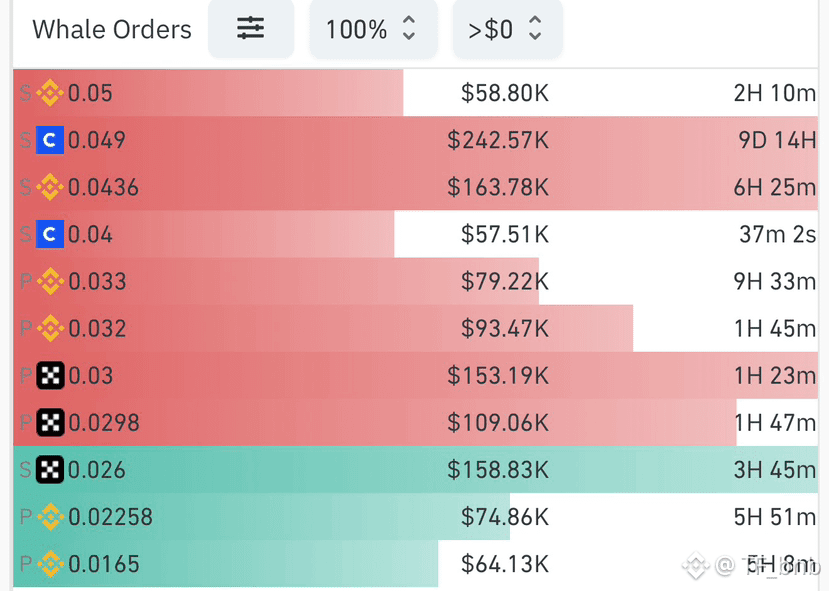The height and width of the screenshot is (591, 829).
Task: Click OKX icon on the green 0.026 order
Action: [50, 470]
